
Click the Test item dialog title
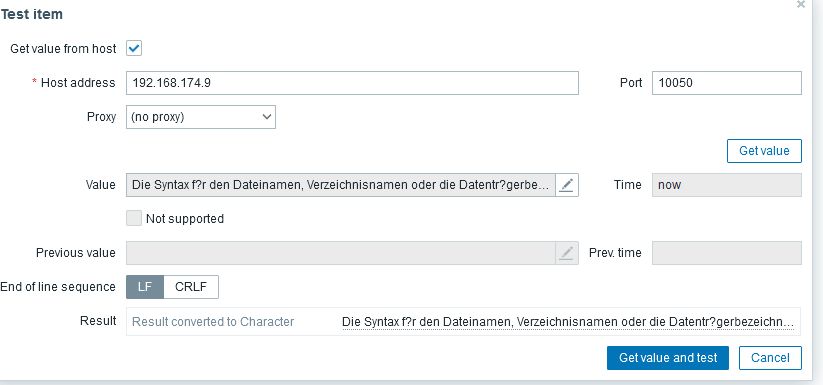pyautogui.click(x=31, y=15)
